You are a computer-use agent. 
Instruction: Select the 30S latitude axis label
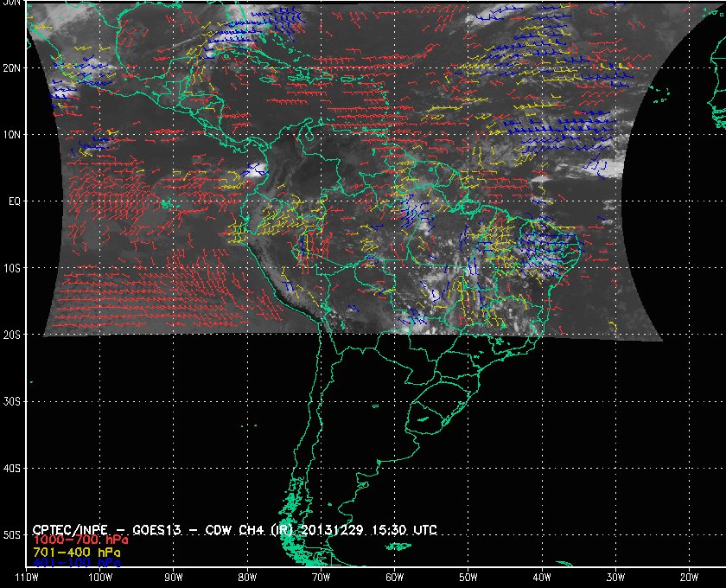[x=11, y=401]
